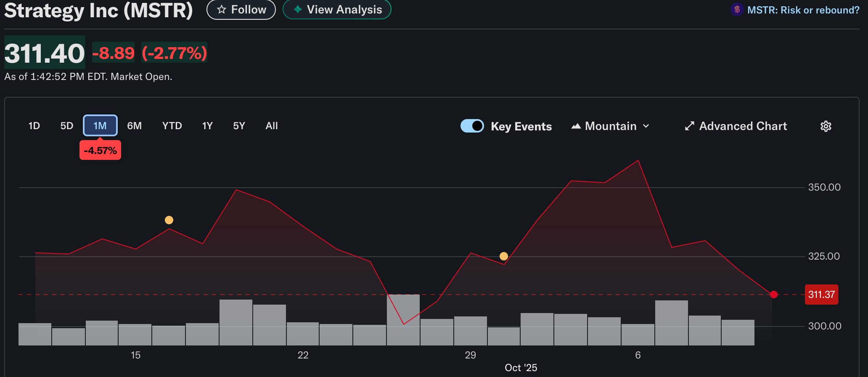This screenshot has height=377, width=868.
Task: Expand the Mountain chart style chevron
Action: [x=646, y=126]
